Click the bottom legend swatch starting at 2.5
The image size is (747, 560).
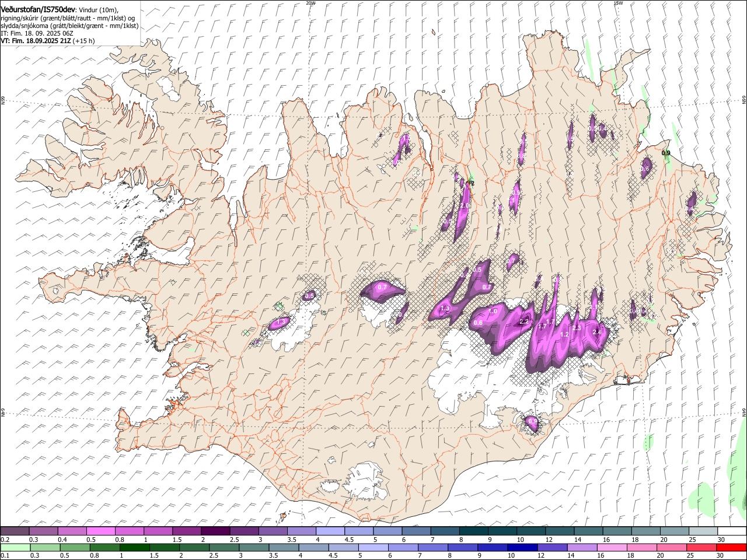(224, 547)
